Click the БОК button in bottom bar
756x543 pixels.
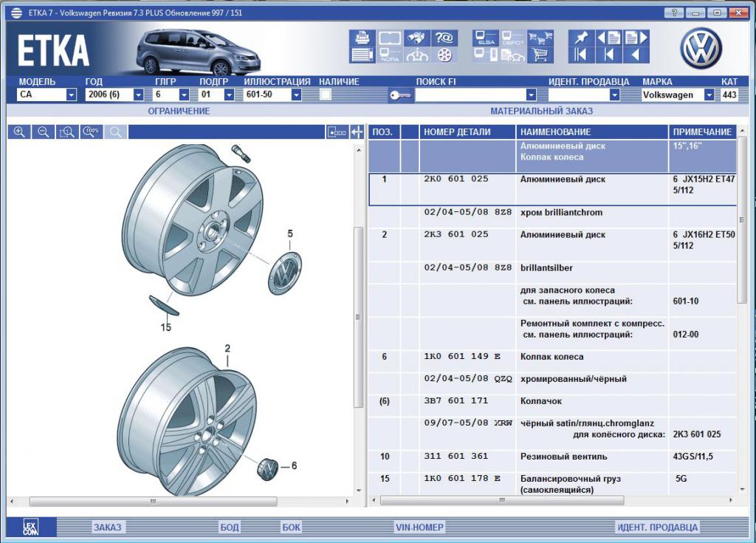pyautogui.click(x=291, y=527)
